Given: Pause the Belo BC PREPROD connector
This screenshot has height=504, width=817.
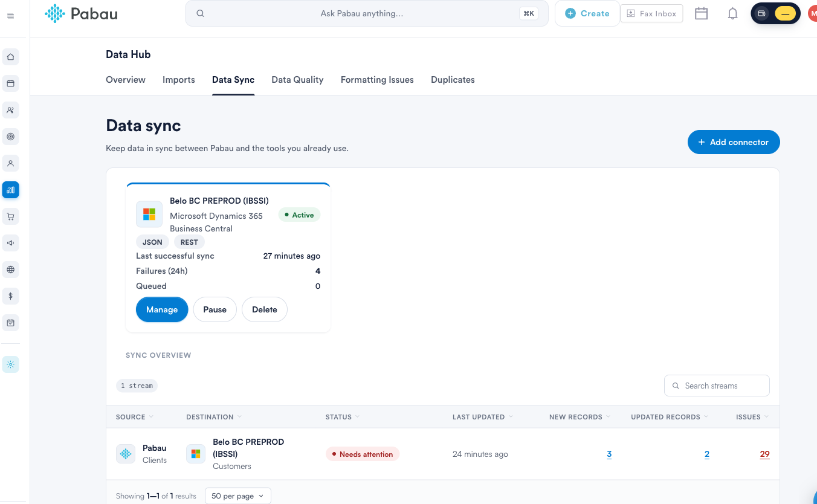Looking at the screenshot, I should [x=215, y=309].
